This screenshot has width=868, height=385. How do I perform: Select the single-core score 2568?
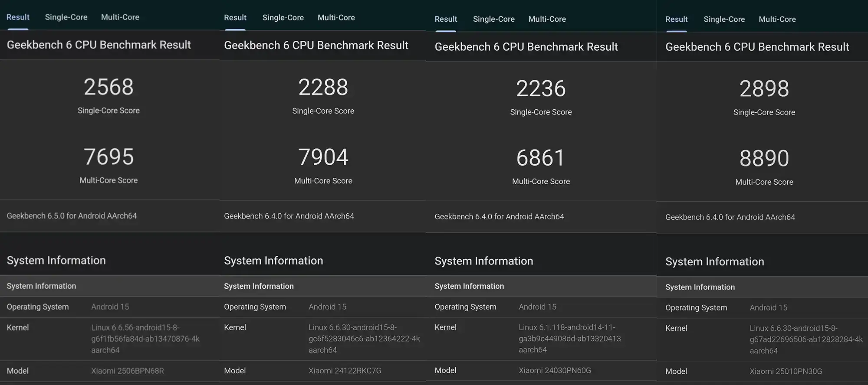[108, 87]
